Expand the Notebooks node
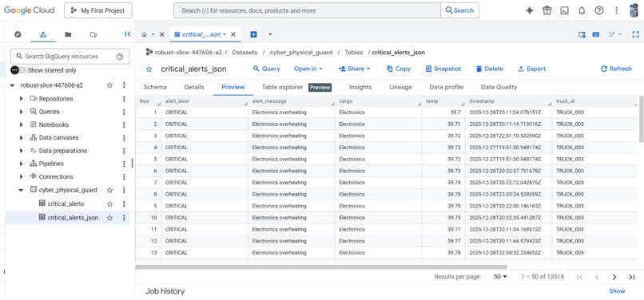Screen dimensions: 644x300 (22, 124)
